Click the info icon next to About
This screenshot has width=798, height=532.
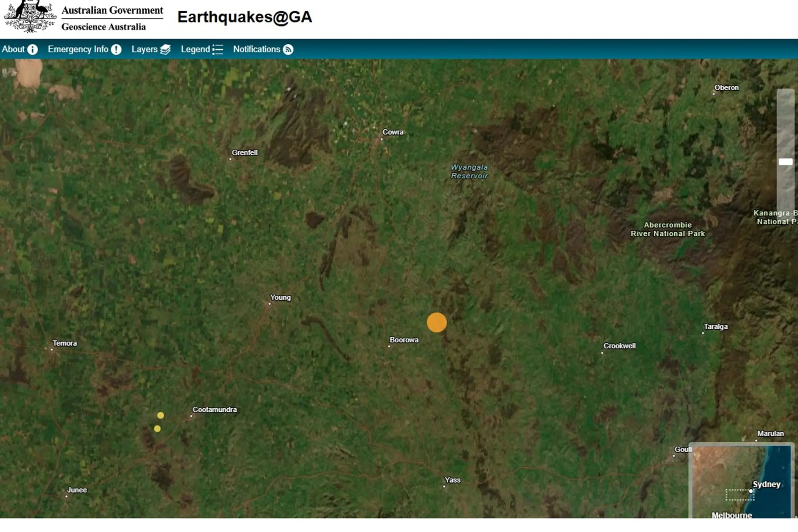point(33,49)
